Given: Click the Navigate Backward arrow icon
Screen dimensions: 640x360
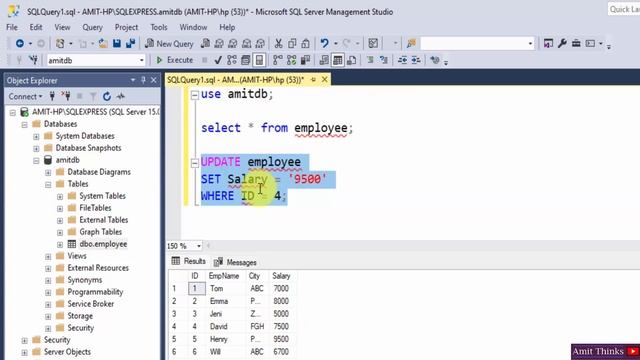Looking at the screenshot, I should [19, 43].
